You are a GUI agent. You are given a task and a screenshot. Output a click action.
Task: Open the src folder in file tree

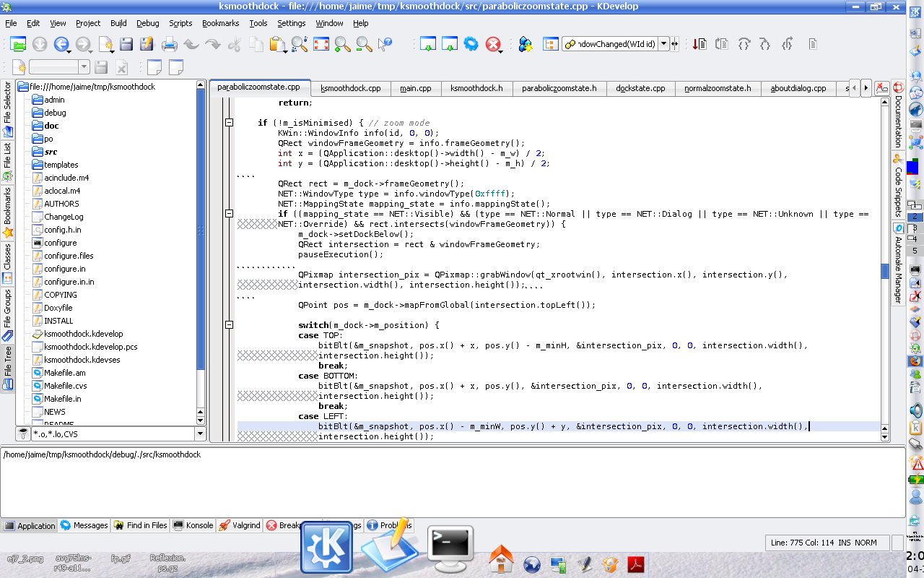(45, 152)
